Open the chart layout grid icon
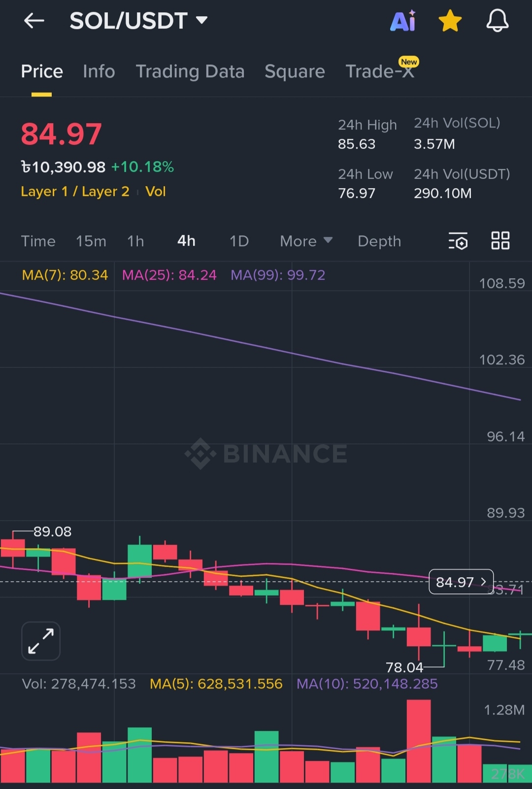This screenshot has width=532, height=789. 500,241
